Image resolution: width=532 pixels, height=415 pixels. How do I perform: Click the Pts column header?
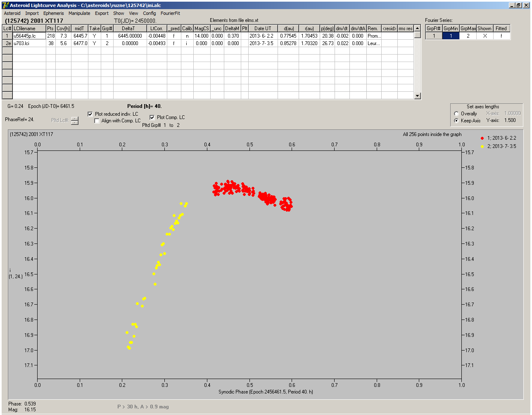[51, 29]
